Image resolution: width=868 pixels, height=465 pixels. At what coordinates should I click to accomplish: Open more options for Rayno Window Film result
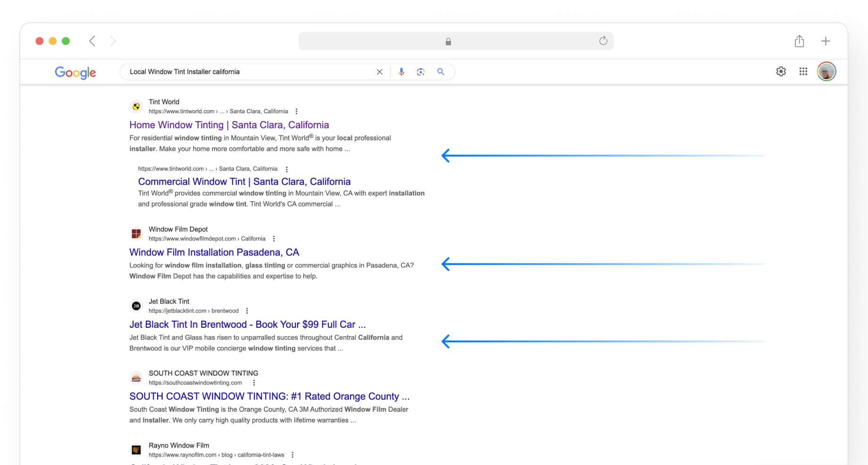pos(292,455)
